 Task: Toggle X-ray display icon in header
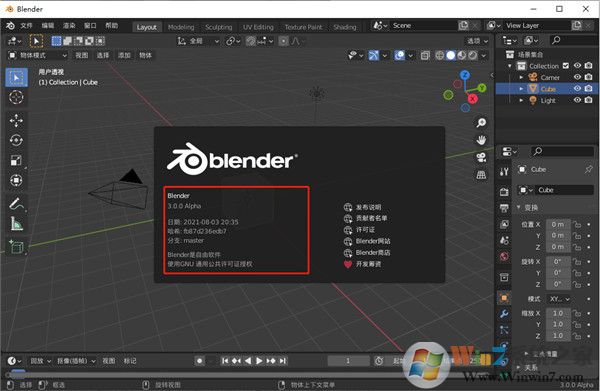pyautogui.click(x=425, y=56)
